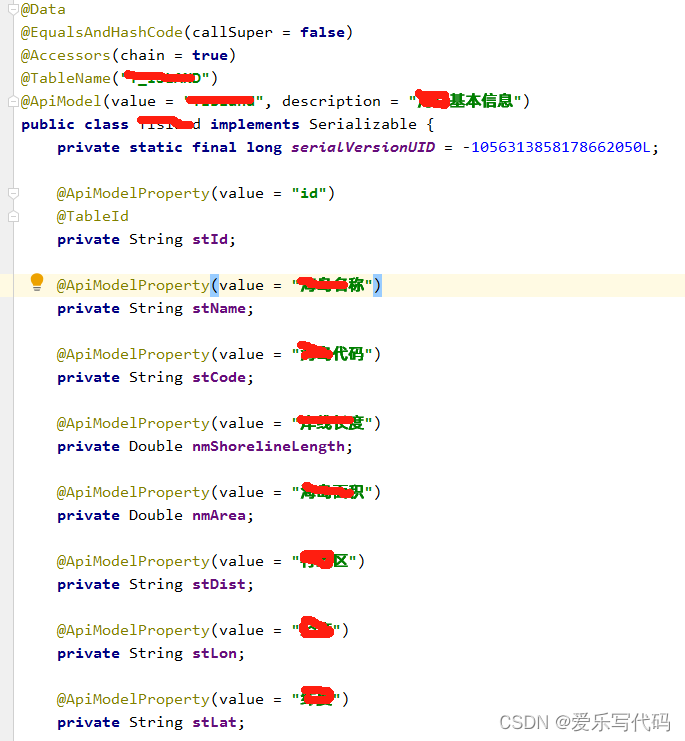Click the "id" string value
The height and width of the screenshot is (741, 685).
[309, 193]
